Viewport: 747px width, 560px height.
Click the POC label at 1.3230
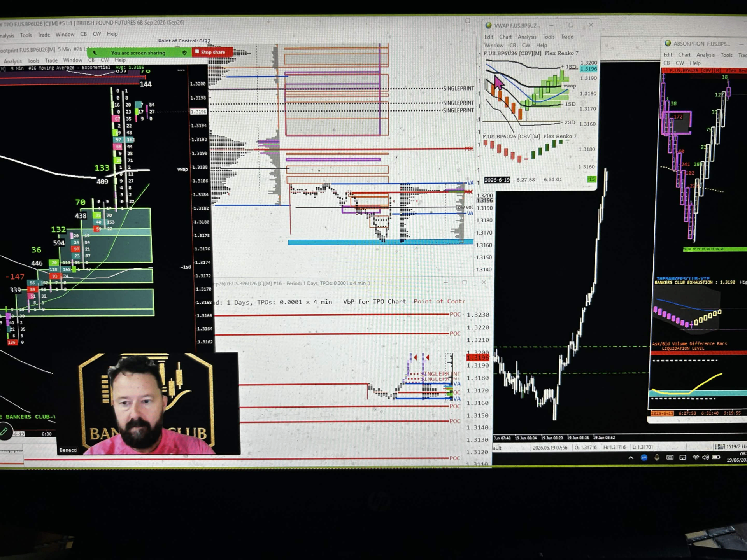click(455, 314)
